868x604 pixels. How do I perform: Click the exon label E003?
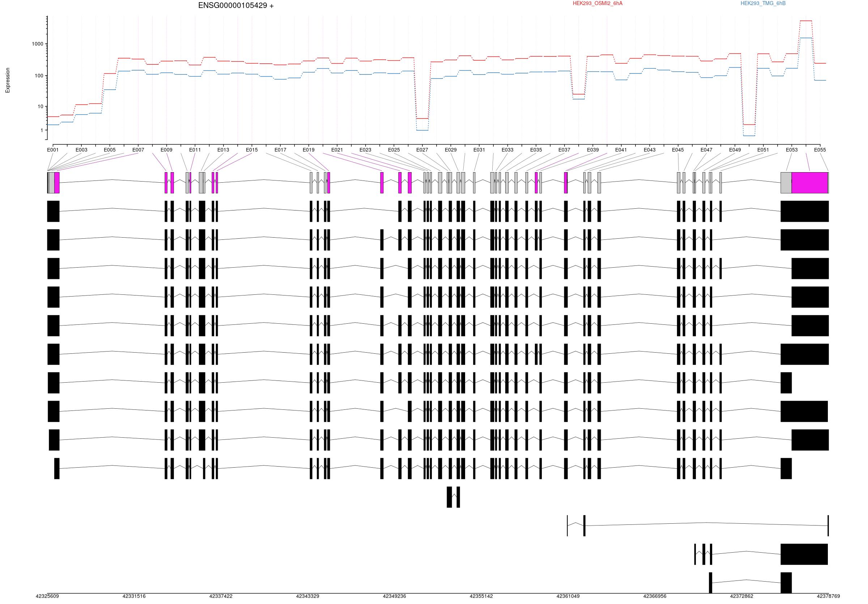[x=81, y=150]
